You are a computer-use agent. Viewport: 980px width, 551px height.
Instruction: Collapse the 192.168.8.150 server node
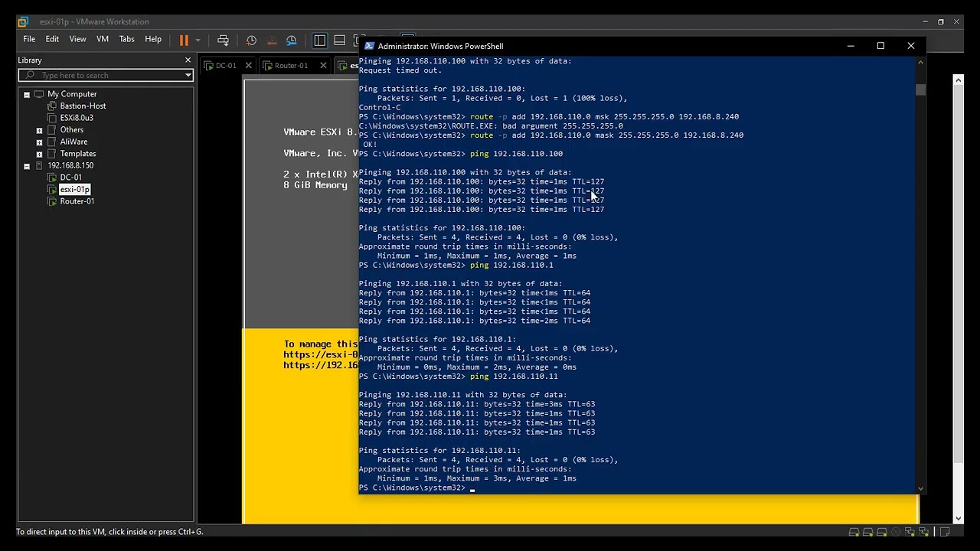(x=27, y=165)
